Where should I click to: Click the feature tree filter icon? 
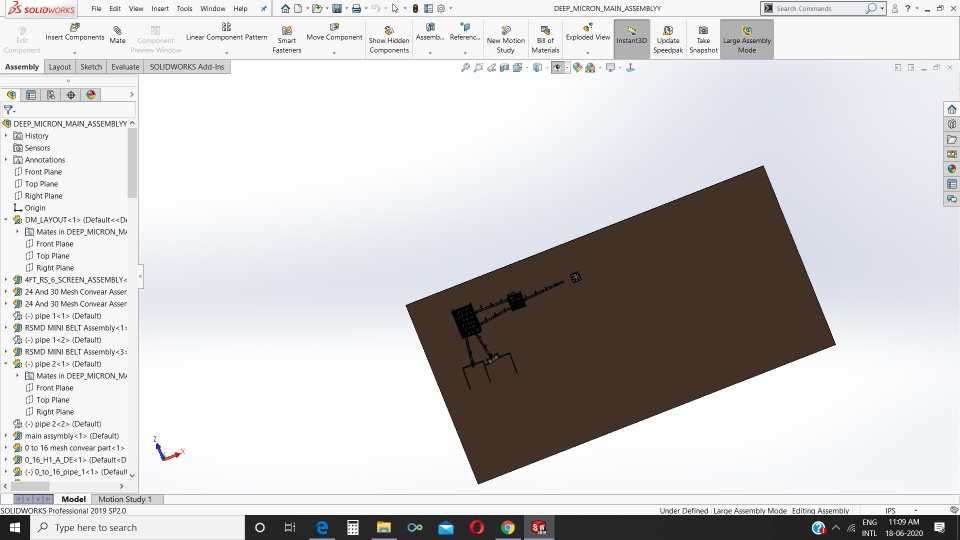click(8, 110)
